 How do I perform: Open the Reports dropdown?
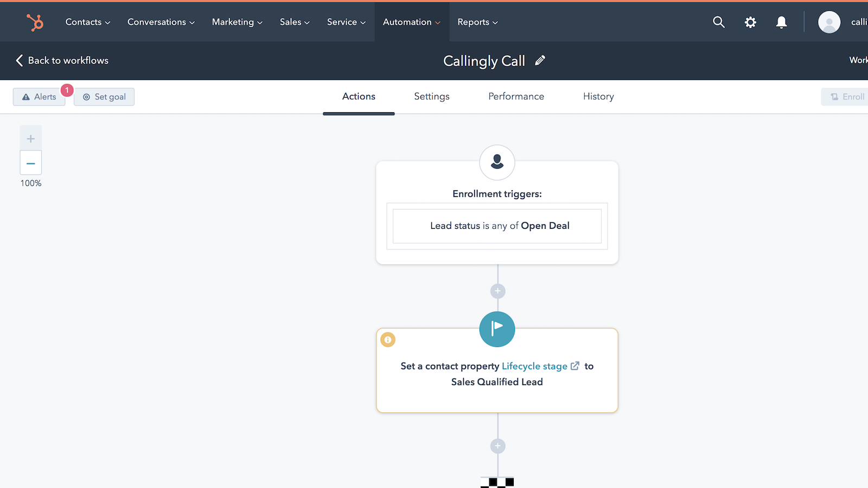[x=477, y=22]
